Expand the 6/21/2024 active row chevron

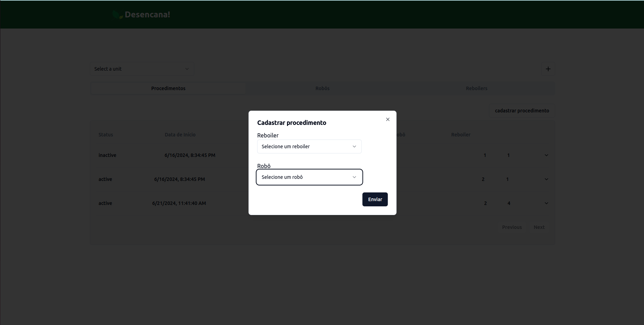coord(546,203)
